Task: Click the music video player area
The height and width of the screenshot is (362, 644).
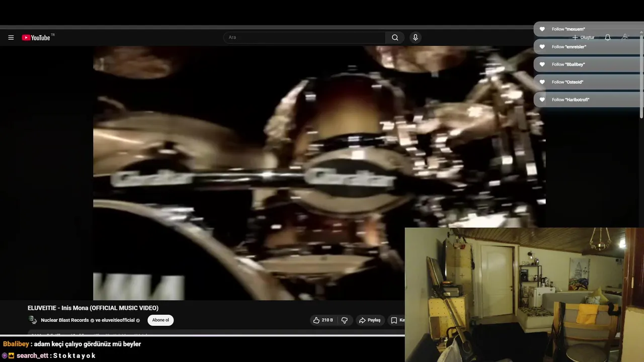Action: click(x=319, y=173)
